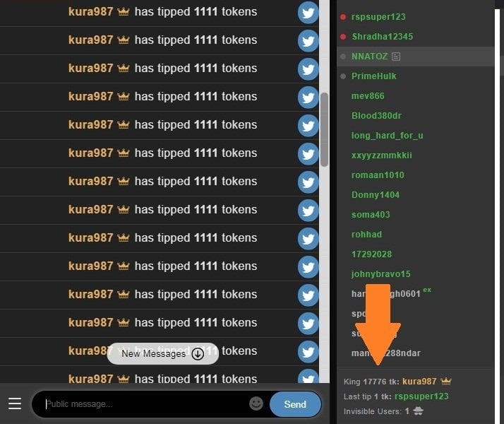
Task: Click Last tip user rspsuper123 link
Action: click(x=421, y=396)
